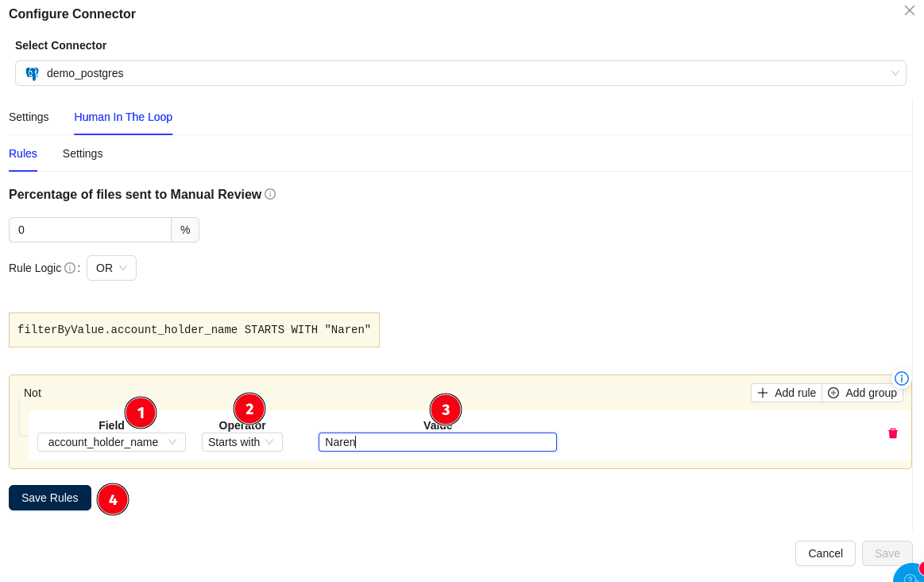Open the Starts with operator dropdown
Viewport: 924px width, 582px height.
(x=242, y=442)
